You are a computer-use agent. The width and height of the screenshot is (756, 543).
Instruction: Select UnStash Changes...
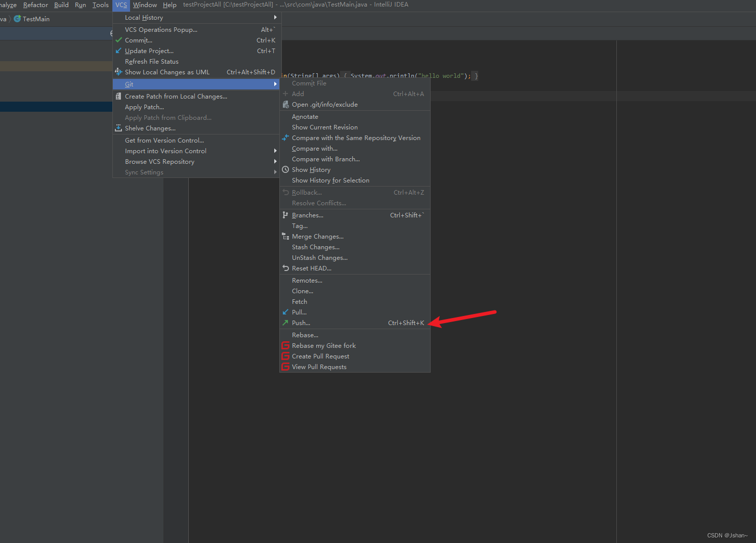[x=355, y=257]
